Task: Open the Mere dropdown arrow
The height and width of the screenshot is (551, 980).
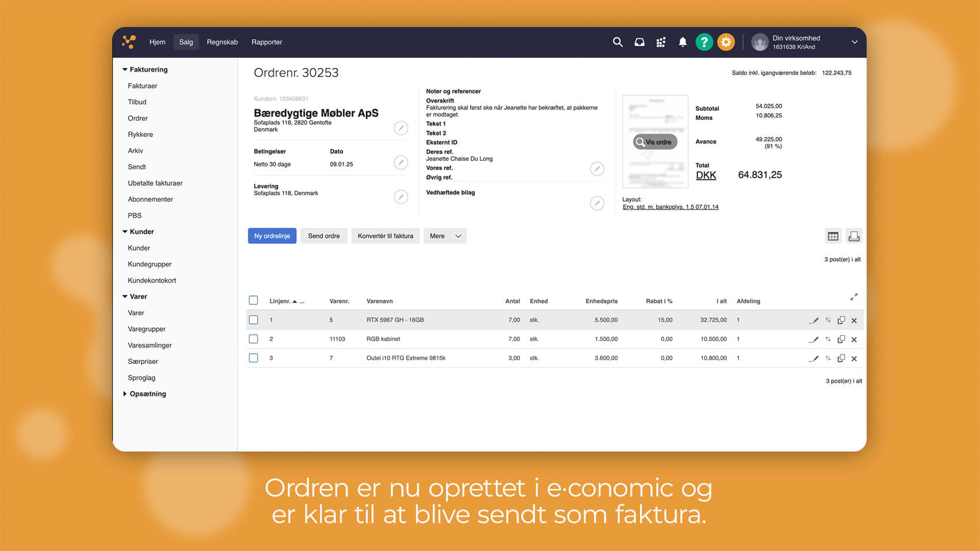Action: click(458, 236)
